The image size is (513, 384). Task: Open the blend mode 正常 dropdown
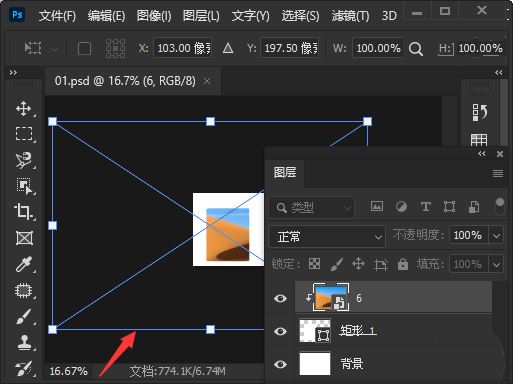pos(327,237)
